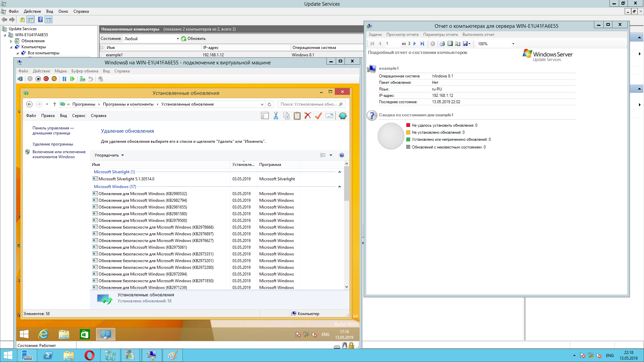Image resolution: width=644 pixels, height=362 pixels.
Task: Click the scissors cut icon
Action: pyautogui.click(x=276, y=116)
